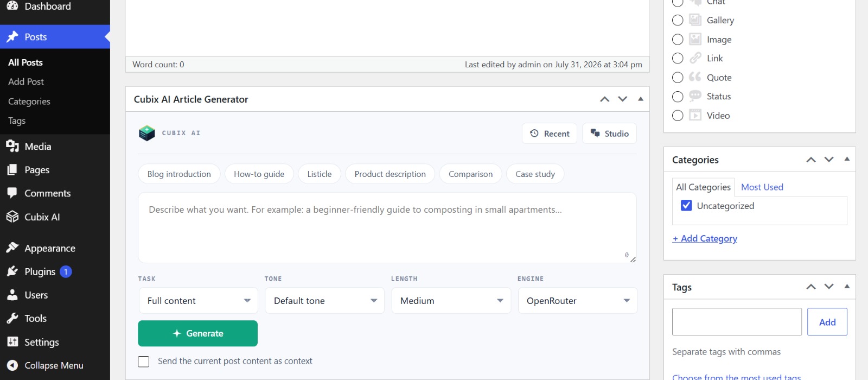
Task: Open Tags in the Posts submenu
Action: point(17,121)
